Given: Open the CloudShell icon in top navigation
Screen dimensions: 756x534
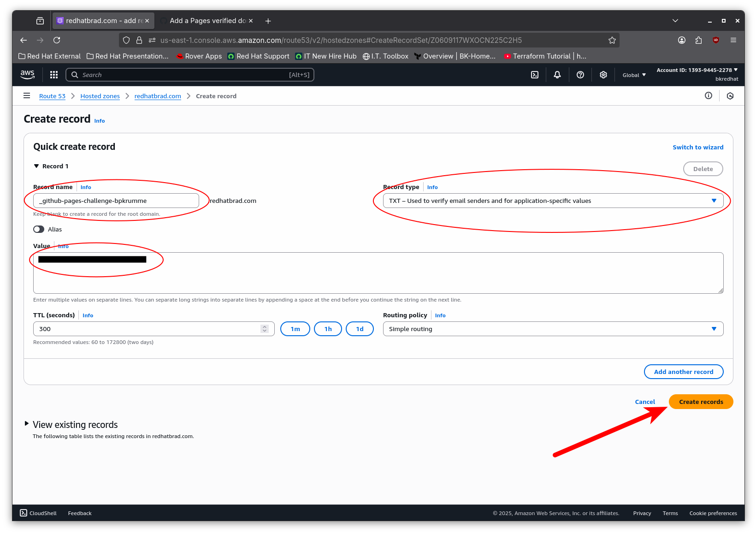Looking at the screenshot, I should click(535, 75).
